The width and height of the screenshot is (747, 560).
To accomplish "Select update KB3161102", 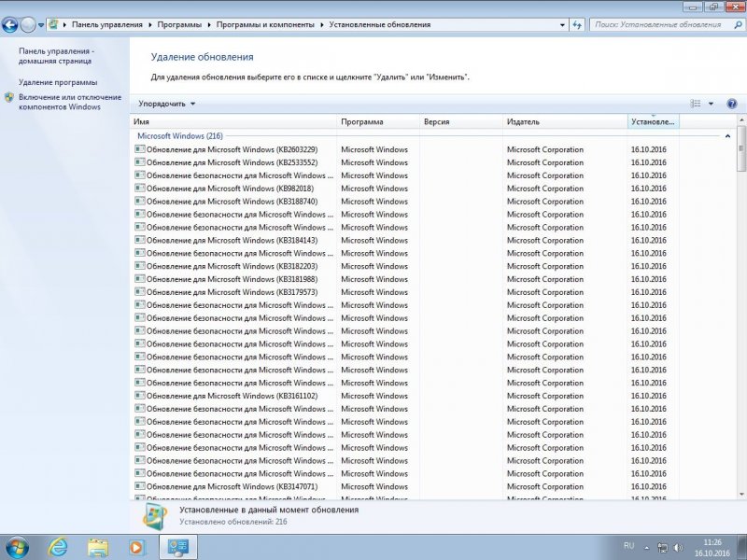I will [232, 396].
